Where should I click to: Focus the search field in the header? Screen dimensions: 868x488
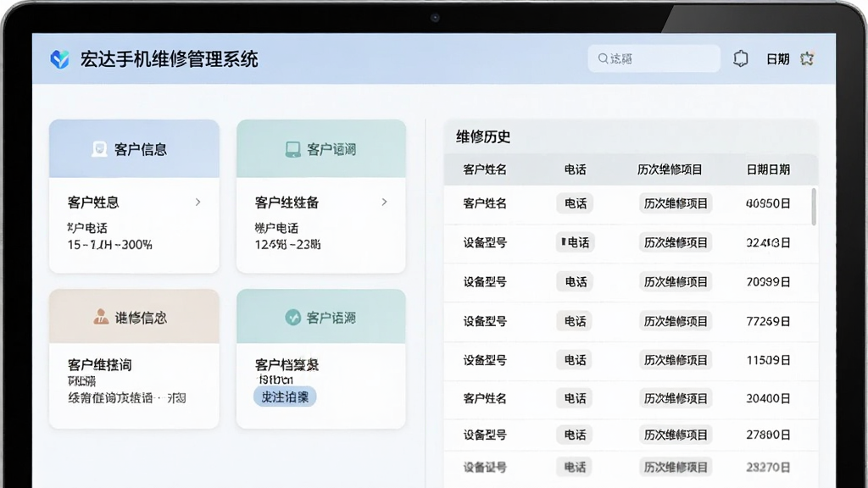654,58
